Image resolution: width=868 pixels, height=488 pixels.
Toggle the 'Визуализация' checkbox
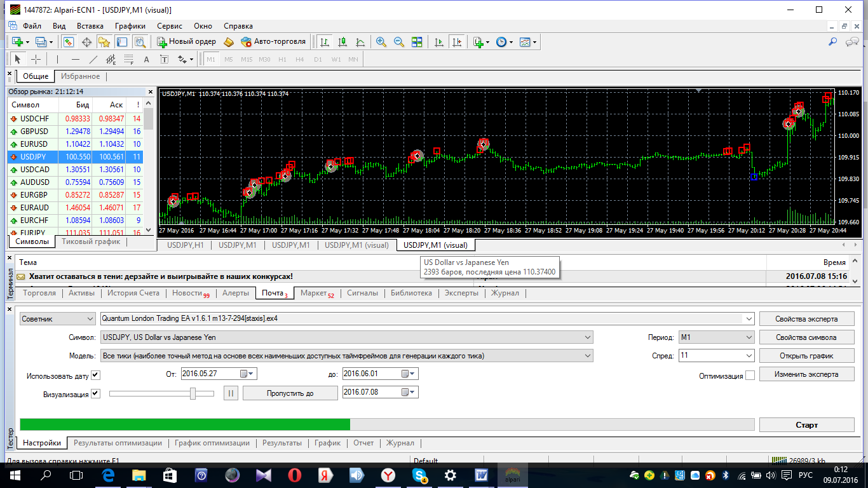pos(96,393)
